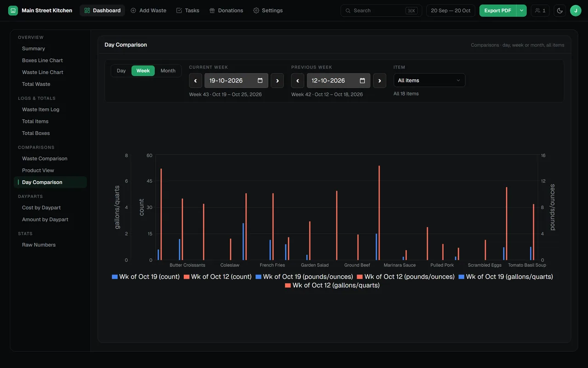Image resolution: width=588 pixels, height=368 pixels.
Task: Open Cost by Daypart view
Action: click(50, 208)
